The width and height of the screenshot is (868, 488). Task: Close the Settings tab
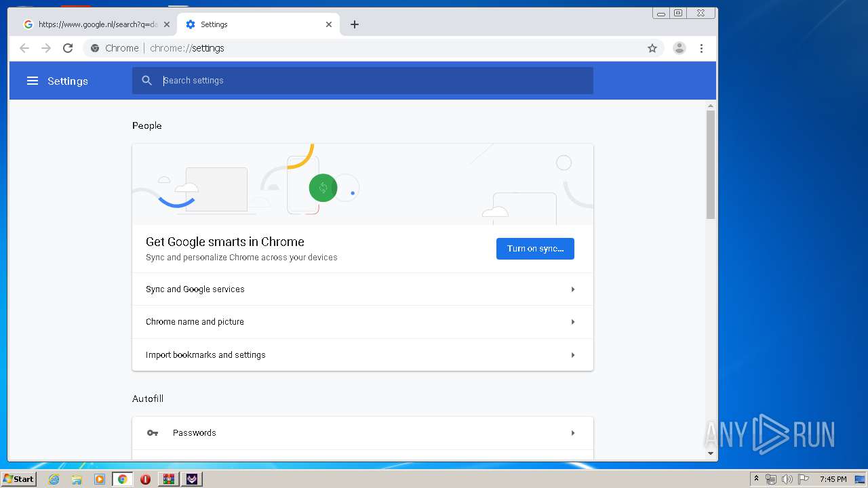pyautogui.click(x=329, y=24)
